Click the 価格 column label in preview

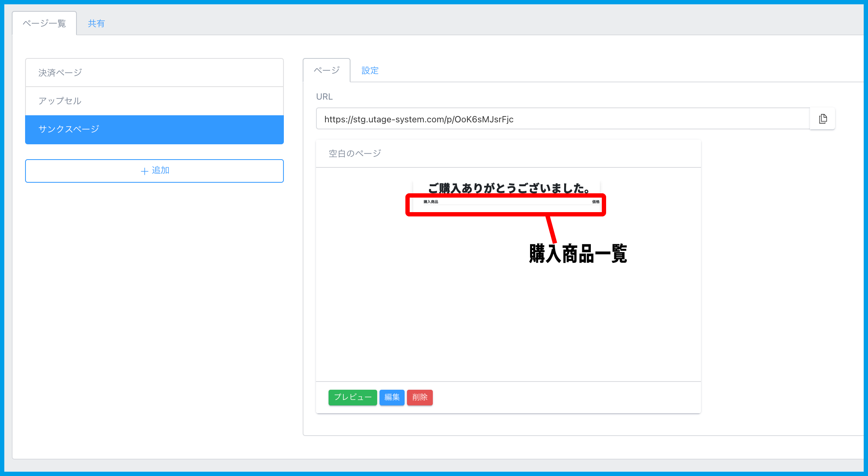596,202
